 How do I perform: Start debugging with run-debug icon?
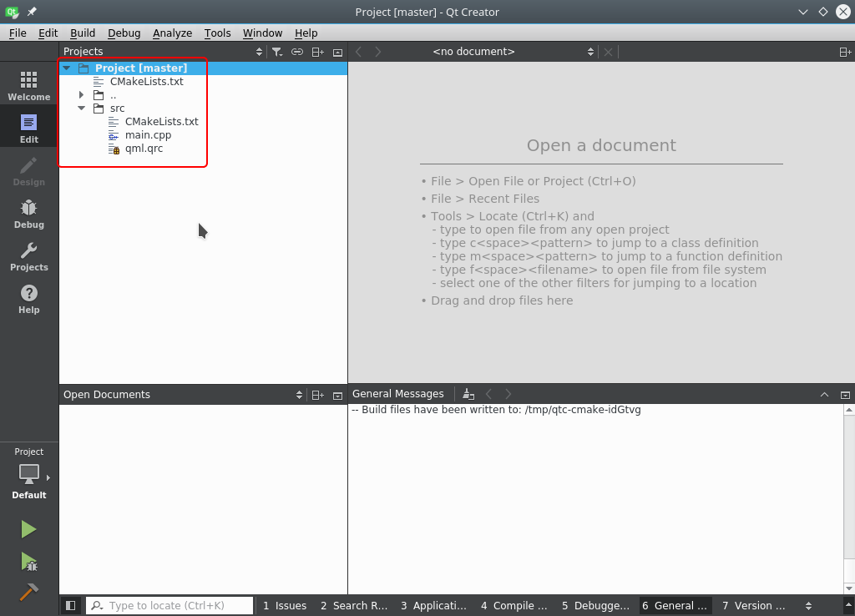tap(28, 562)
